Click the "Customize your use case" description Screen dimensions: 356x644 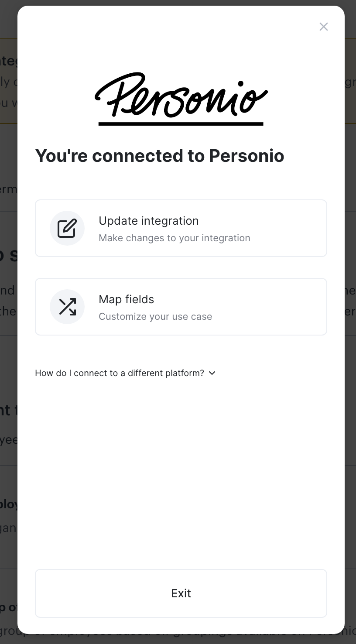pos(155,316)
